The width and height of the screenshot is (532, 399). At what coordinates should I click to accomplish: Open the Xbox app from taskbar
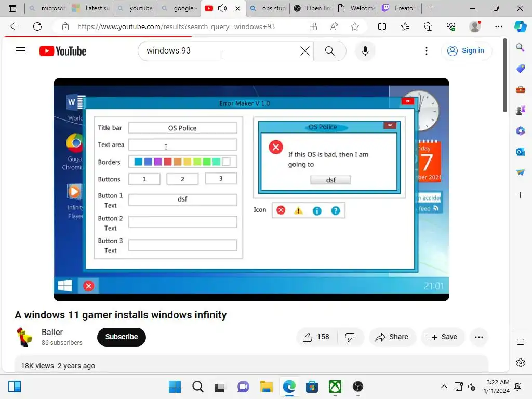[335, 387]
